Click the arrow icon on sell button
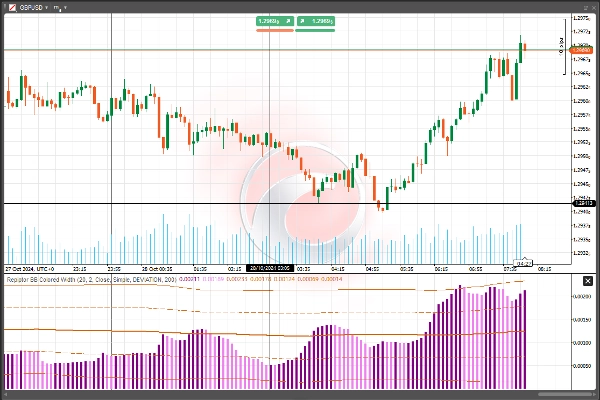Image resolution: width=600 pixels, height=400 pixels. tap(287, 20)
